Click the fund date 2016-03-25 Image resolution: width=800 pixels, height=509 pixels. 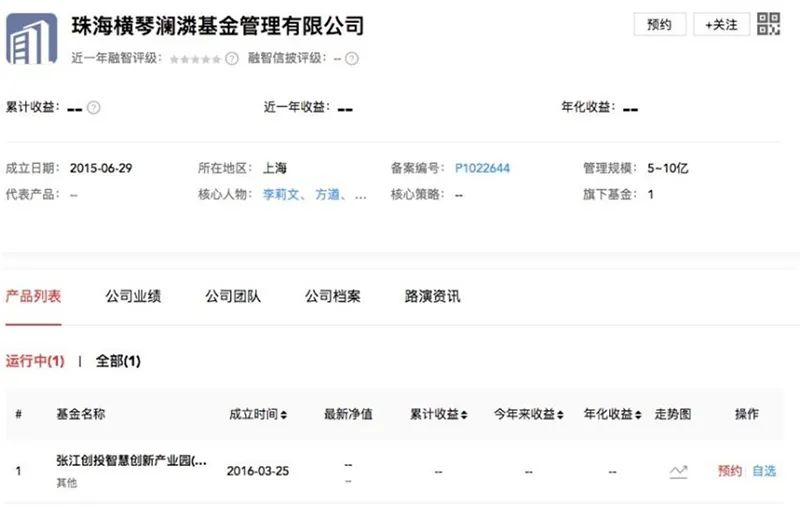(x=258, y=471)
